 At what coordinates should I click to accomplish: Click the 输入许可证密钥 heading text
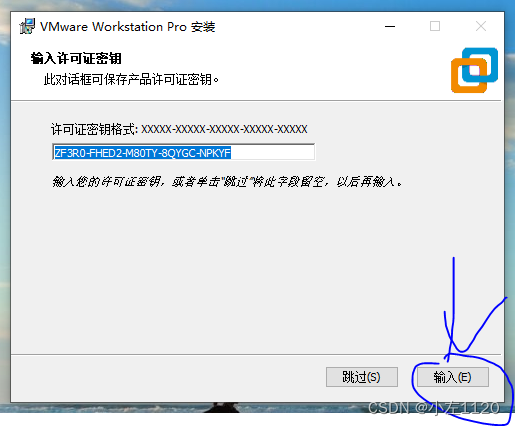pyautogui.click(x=76, y=58)
